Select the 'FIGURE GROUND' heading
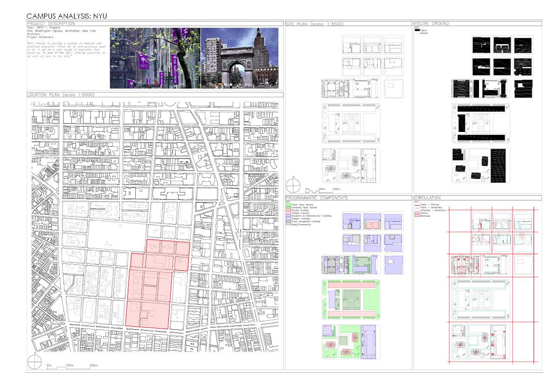The width and height of the screenshot is (555, 392). (x=431, y=24)
